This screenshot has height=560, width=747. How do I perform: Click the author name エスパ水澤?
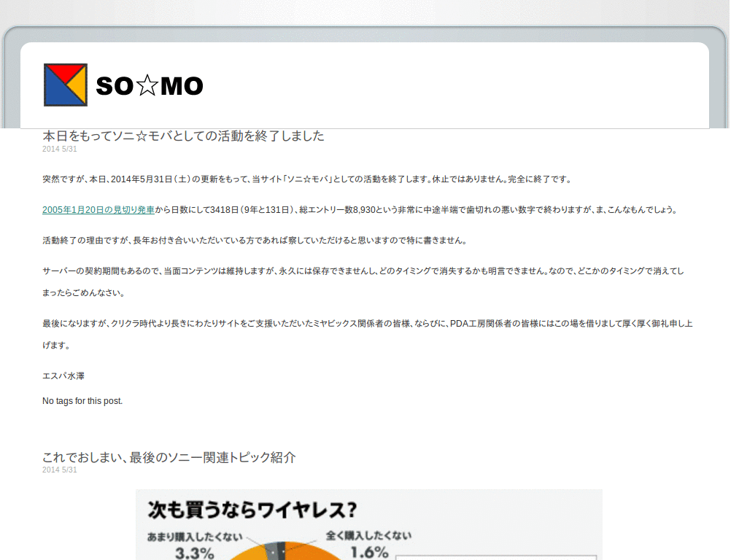pos(63,376)
